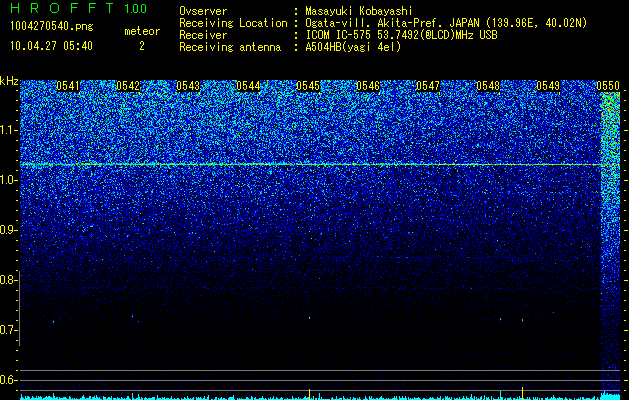Click the HROFFT 1.0.0 title text
This screenshot has height=400, width=629.
tap(79, 8)
